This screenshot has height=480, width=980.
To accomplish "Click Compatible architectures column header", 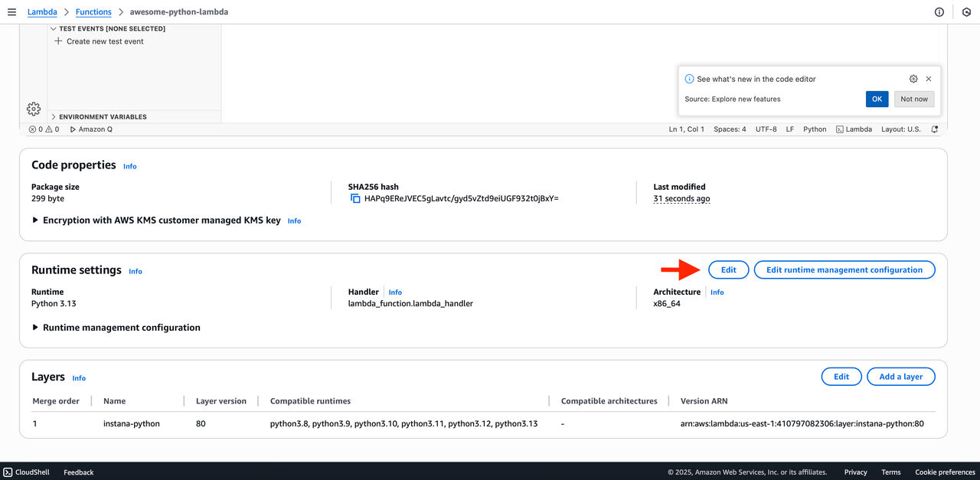I will pos(609,401).
